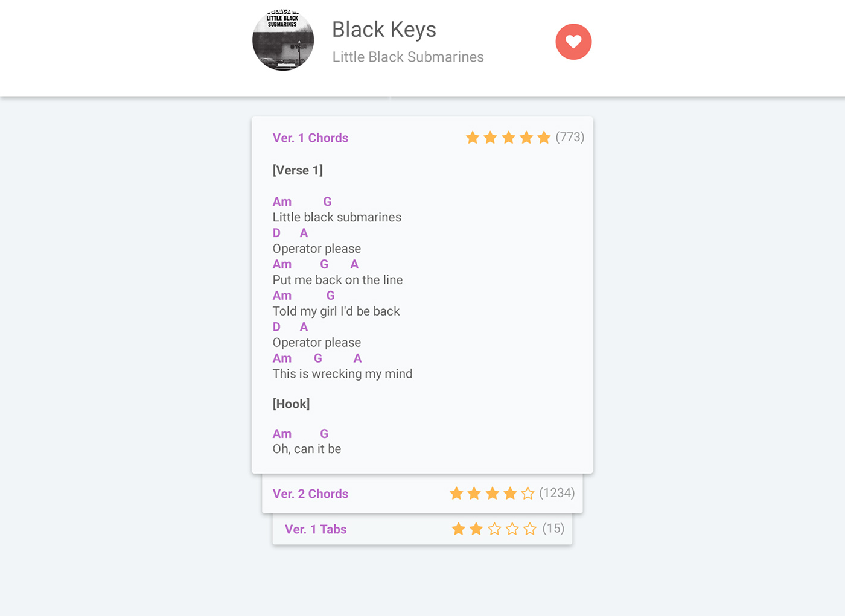
Task: Click the Black Keys artist name
Action: click(x=384, y=30)
